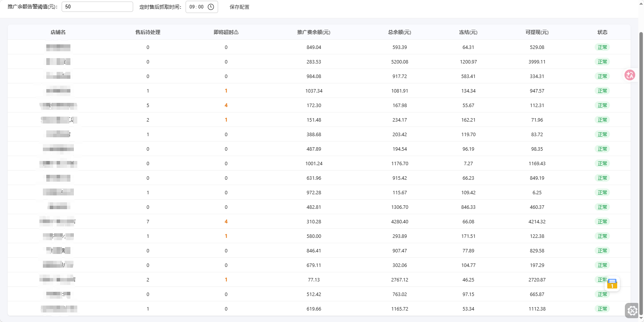Screen dimensions: 644x322
Task: Select the 71.96 withdrawable cell
Action: pos(537,120)
